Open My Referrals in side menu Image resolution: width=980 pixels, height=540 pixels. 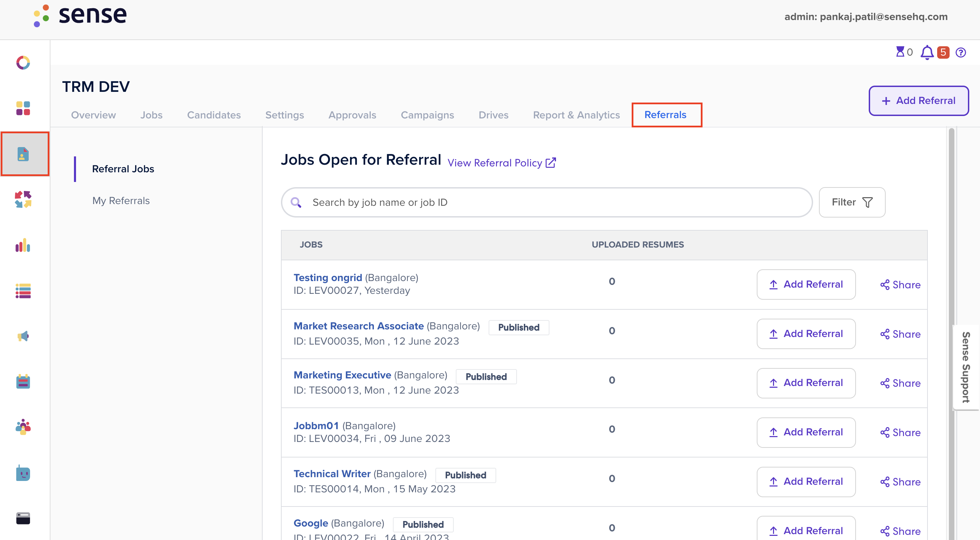pos(121,201)
